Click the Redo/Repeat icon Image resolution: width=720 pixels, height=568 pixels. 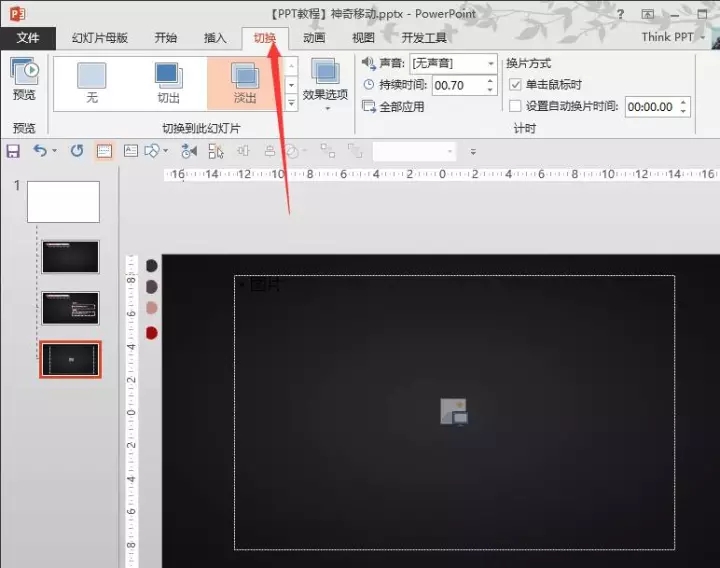[77, 151]
